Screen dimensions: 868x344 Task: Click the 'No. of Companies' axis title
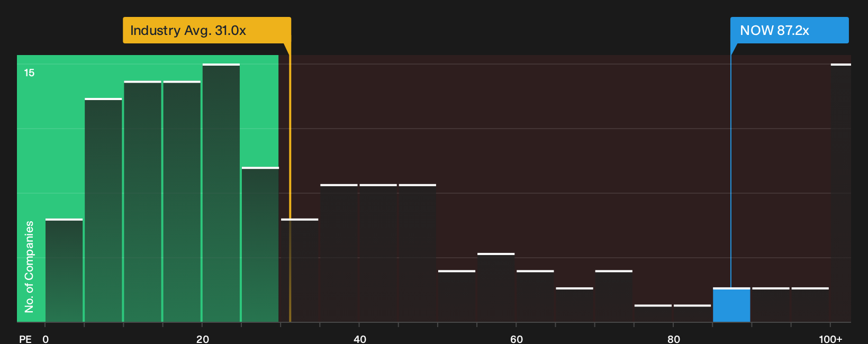click(29, 267)
